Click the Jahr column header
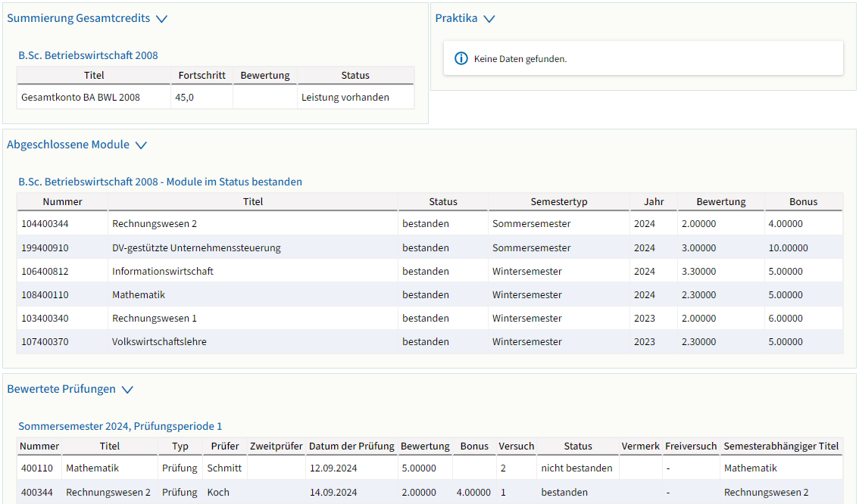 (x=653, y=201)
